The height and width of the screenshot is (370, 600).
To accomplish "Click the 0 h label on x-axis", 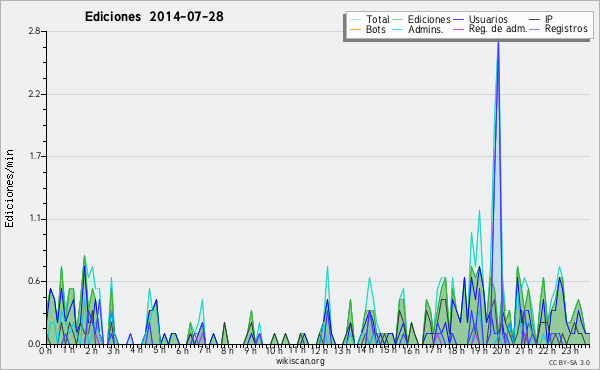I will (45, 351).
